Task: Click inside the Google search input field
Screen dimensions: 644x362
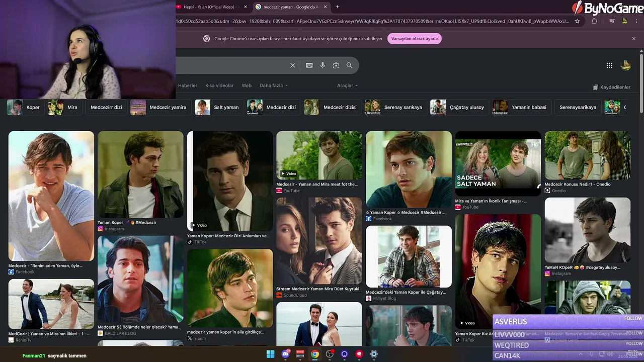Action: (x=231, y=65)
